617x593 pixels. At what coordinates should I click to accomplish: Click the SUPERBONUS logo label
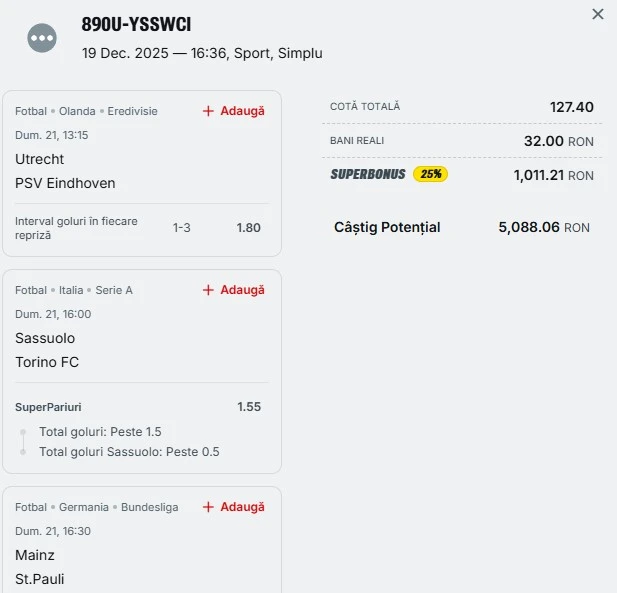pos(368,174)
